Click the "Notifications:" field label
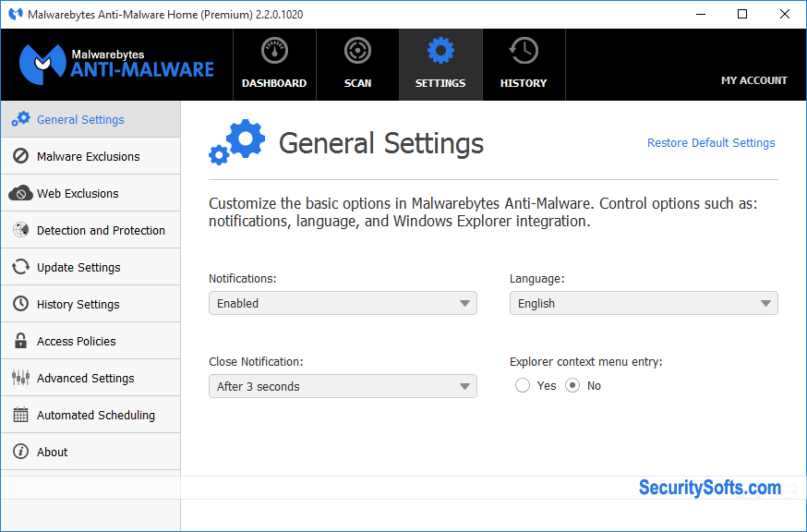Viewport: 807px width, 532px height. click(x=243, y=279)
